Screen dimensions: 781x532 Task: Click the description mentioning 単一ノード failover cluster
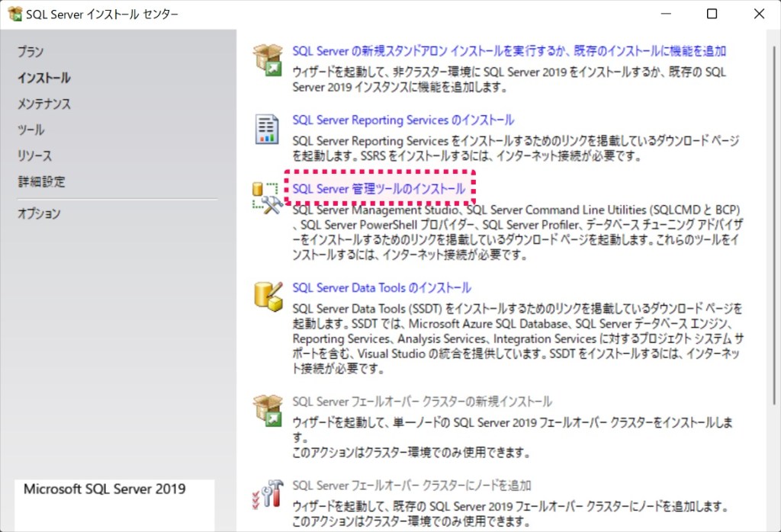pyautogui.click(x=513, y=437)
